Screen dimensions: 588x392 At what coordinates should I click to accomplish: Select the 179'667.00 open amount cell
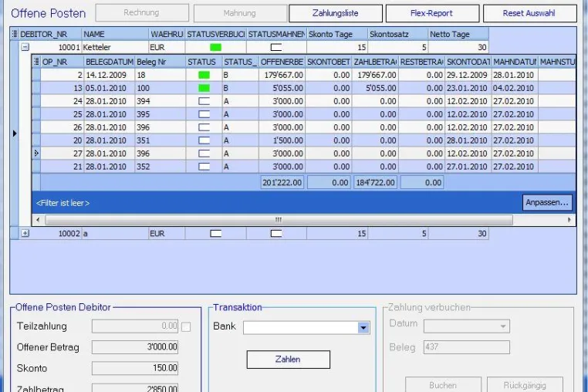(x=282, y=75)
